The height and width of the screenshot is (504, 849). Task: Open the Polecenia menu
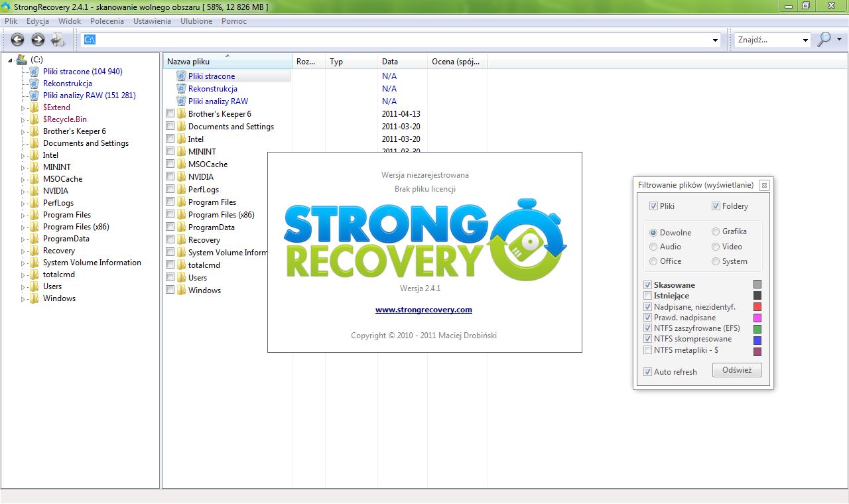(107, 21)
